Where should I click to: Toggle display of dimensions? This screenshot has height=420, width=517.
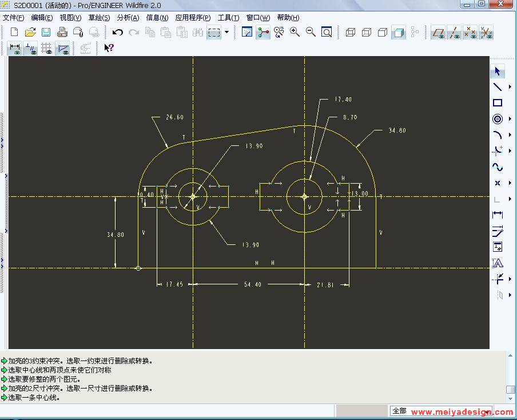click(x=15, y=48)
